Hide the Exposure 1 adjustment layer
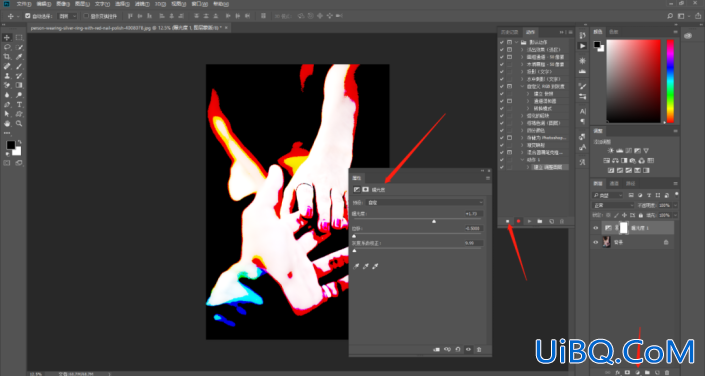Screen dimensions: 705x376 [596, 228]
